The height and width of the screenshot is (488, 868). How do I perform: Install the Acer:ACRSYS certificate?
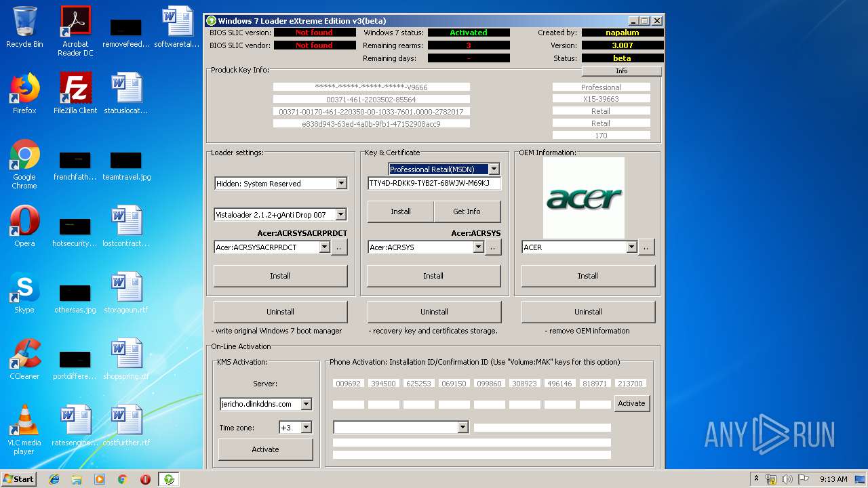click(433, 276)
